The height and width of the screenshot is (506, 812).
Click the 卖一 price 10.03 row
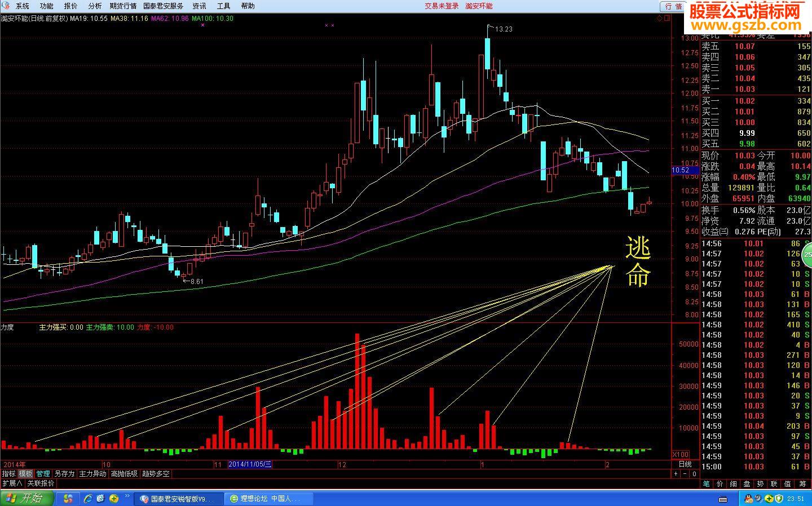tap(756, 89)
